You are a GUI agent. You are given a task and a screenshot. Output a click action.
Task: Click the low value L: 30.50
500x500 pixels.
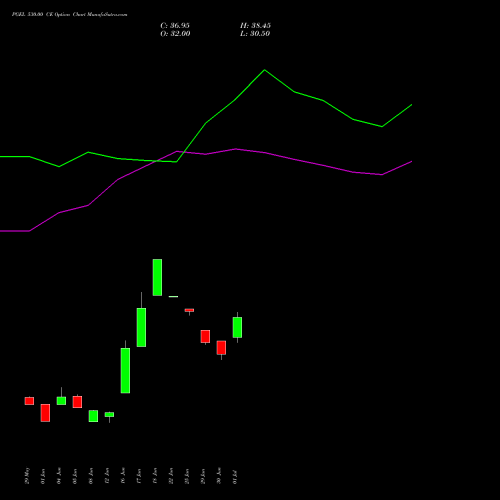click(x=255, y=33)
